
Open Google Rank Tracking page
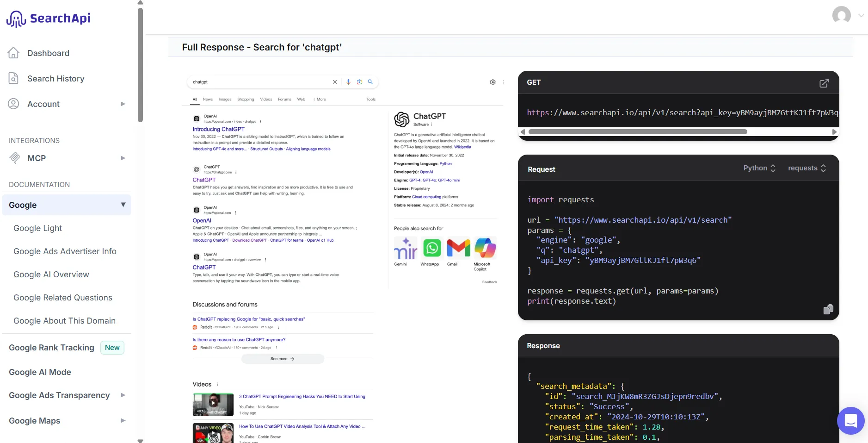pos(52,347)
